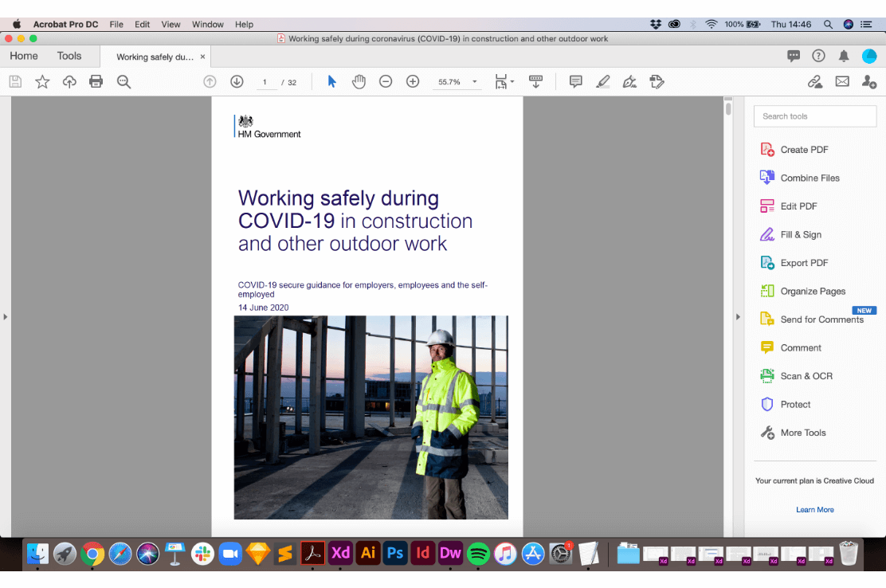Send file by email envelope icon

(842, 81)
